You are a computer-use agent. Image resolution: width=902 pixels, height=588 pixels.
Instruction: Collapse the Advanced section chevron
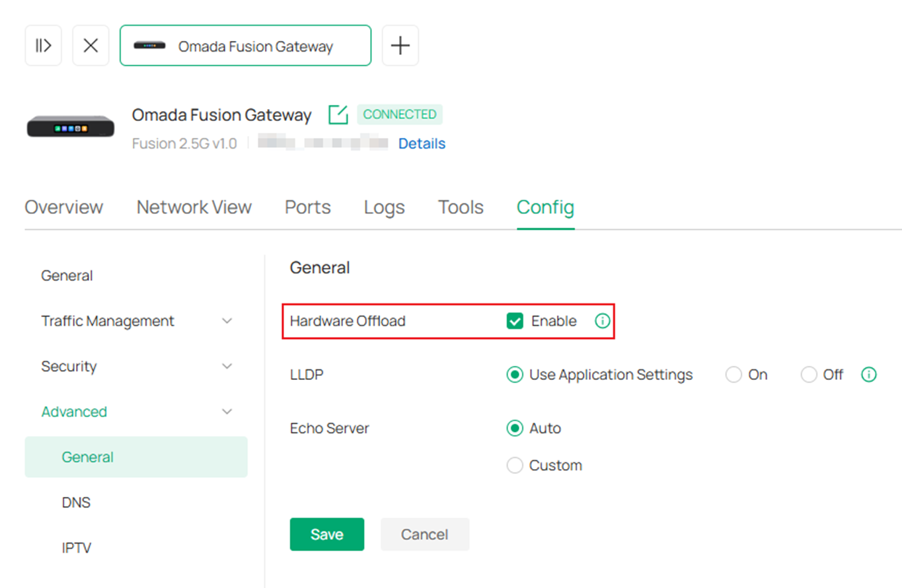point(227,412)
